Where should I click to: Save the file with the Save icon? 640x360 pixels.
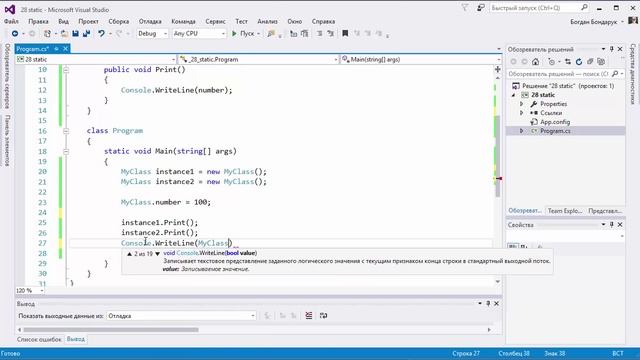(x=76, y=33)
